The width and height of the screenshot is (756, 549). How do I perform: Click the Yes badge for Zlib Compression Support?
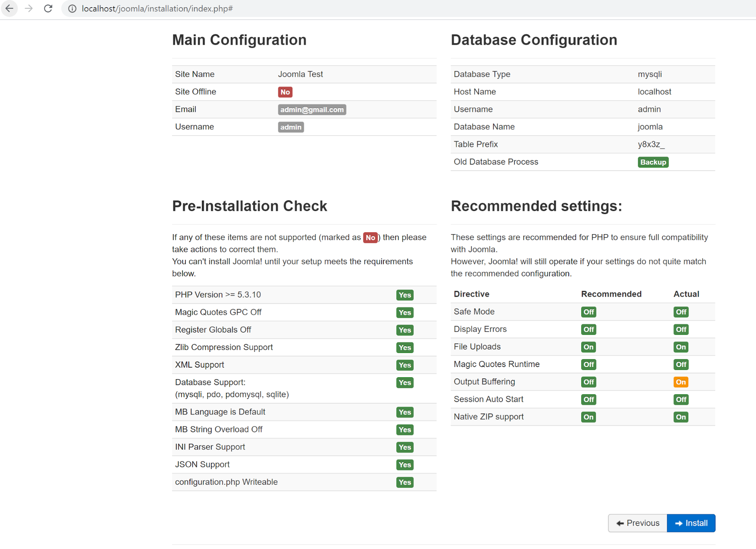405,347
